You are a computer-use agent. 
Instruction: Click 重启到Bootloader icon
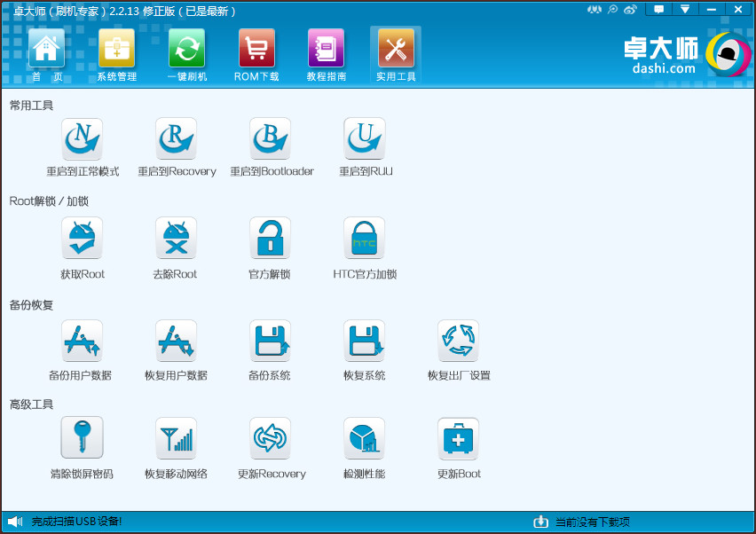(270, 138)
